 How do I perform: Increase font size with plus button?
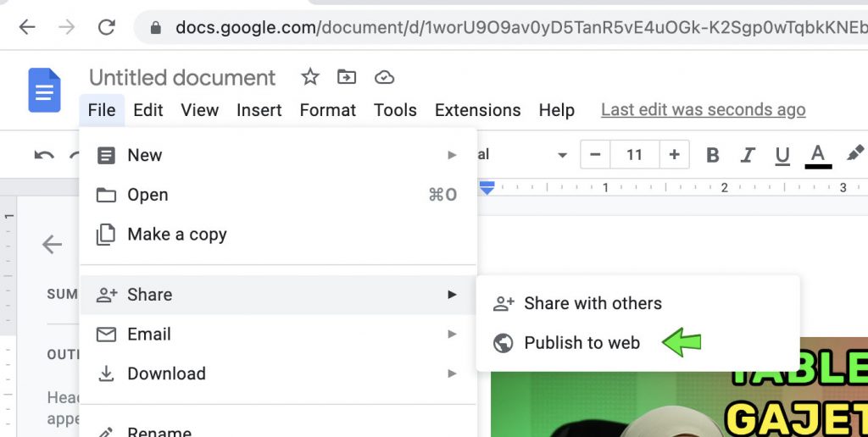(x=674, y=154)
